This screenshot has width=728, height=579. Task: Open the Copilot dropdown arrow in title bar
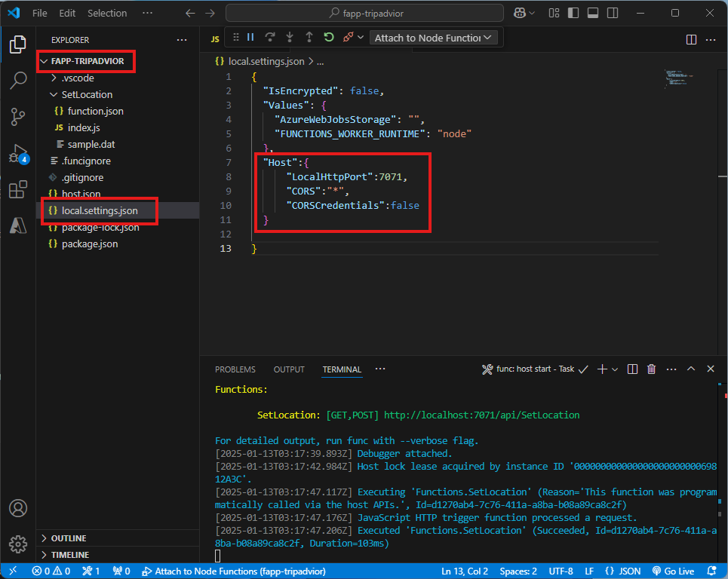[532, 13]
